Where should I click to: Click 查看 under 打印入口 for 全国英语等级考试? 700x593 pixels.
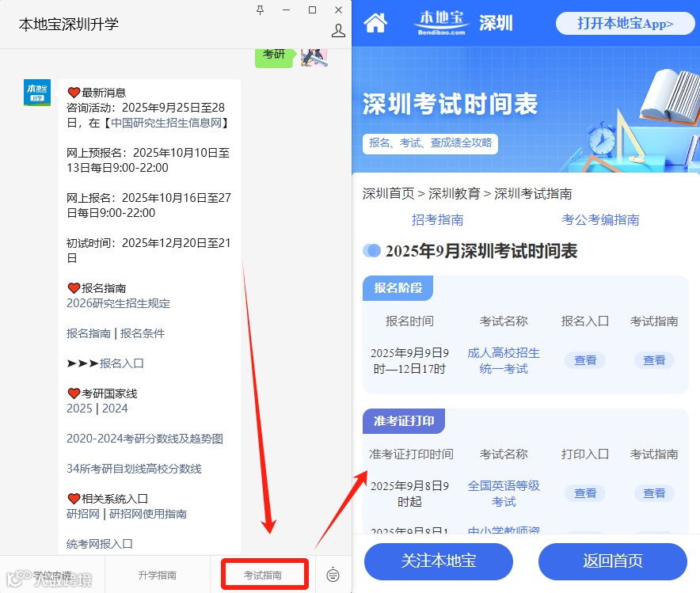pos(585,493)
